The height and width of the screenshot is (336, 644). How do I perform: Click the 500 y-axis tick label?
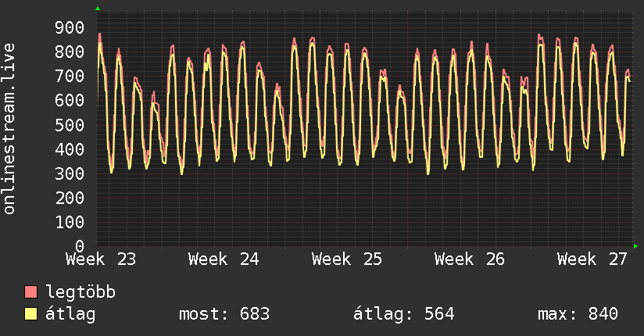[x=70, y=125]
